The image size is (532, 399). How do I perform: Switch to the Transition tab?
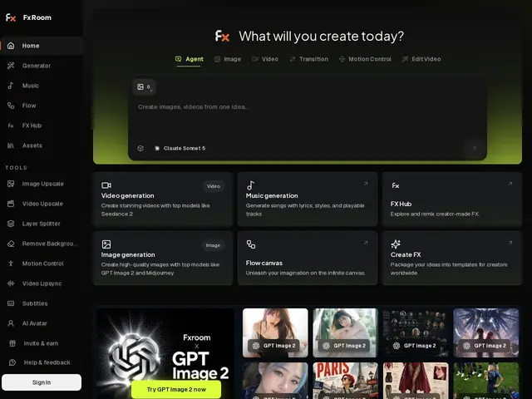pyautogui.click(x=308, y=59)
